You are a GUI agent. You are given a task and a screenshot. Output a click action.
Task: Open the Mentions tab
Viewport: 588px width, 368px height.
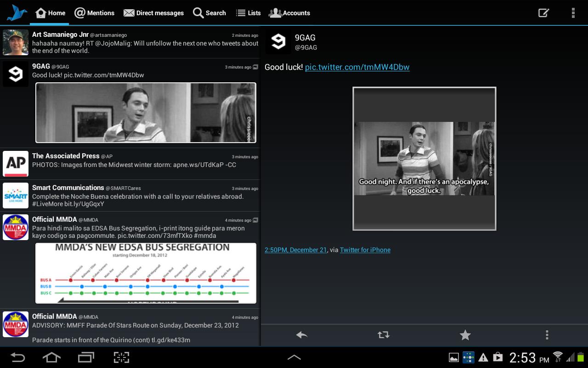pos(94,13)
